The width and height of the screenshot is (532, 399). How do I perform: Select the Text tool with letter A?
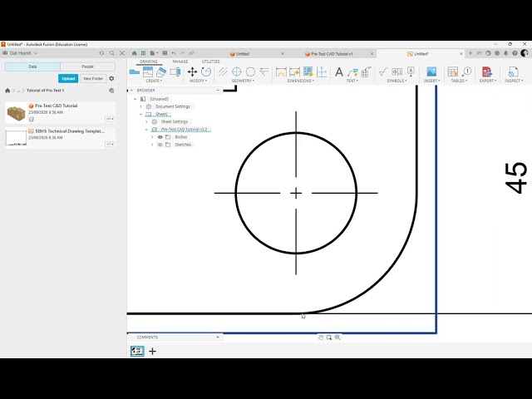coord(339,72)
